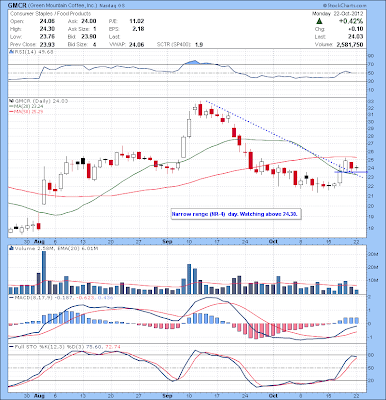
Task: Click the tallest volume bar in early August
Action: pos(44,272)
